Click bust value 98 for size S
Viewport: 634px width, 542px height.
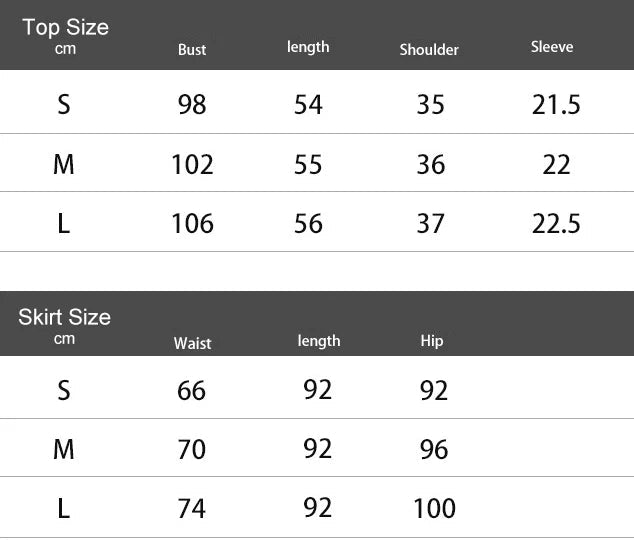(191, 104)
